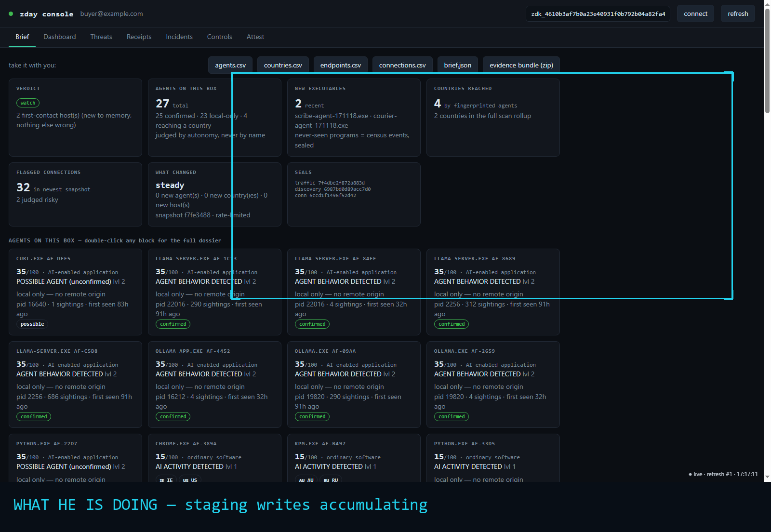This screenshot has width=771, height=532.
Task: Click the US country chip on CHROME.EXE
Action: point(190,480)
